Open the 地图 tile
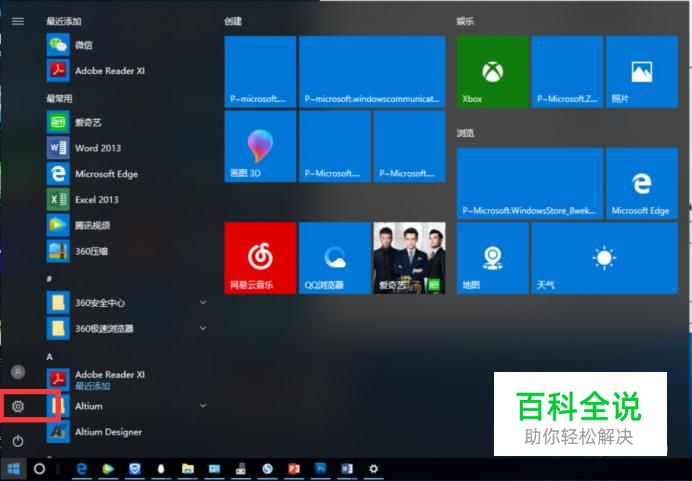The width and height of the screenshot is (692, 481). coord(493,258)
